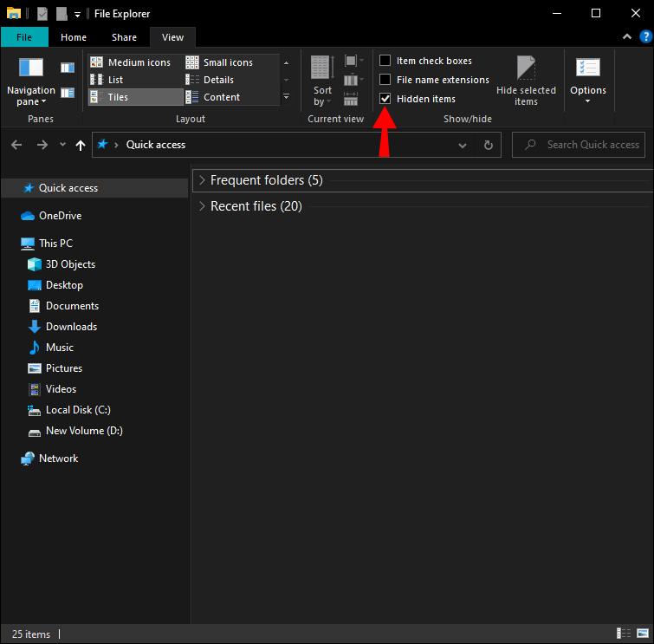Switch to details view in status bar
654x644 pixels.
624,633
